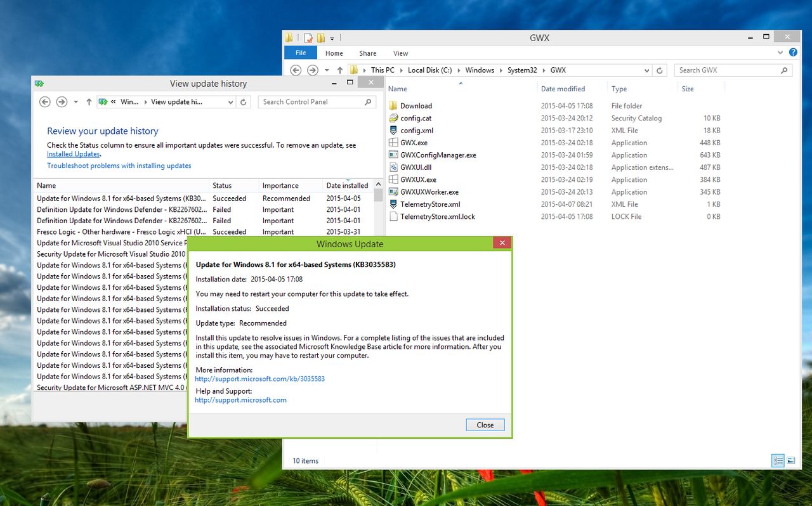Viewport: 812px width, 506px height.
Task: Click the GWX window title bar folder icon
Action: pyautogui.click(x=289, y=38)
